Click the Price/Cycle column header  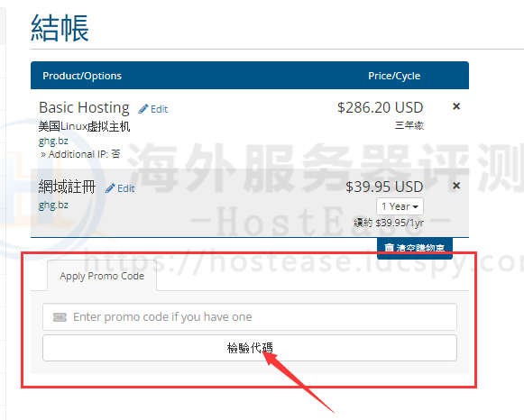click(394, 76)
